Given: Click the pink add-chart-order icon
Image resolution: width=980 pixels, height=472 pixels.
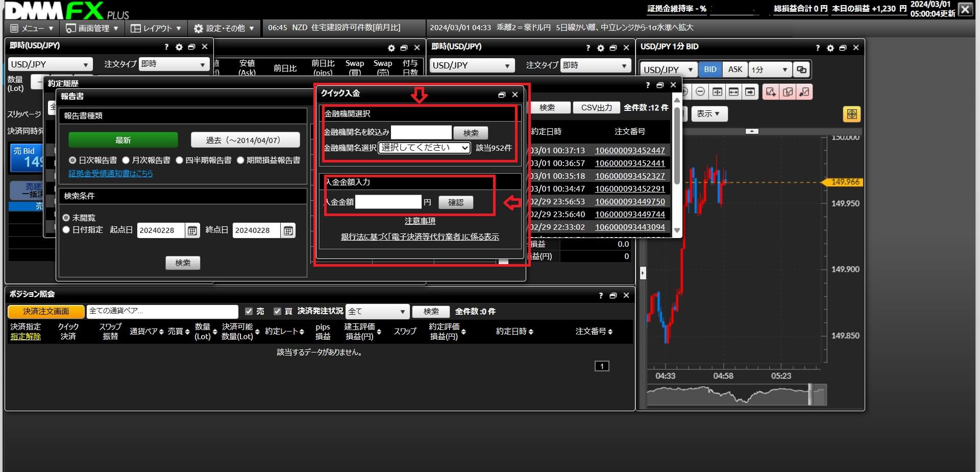Looking at the screenshot, I should [770, 92].
